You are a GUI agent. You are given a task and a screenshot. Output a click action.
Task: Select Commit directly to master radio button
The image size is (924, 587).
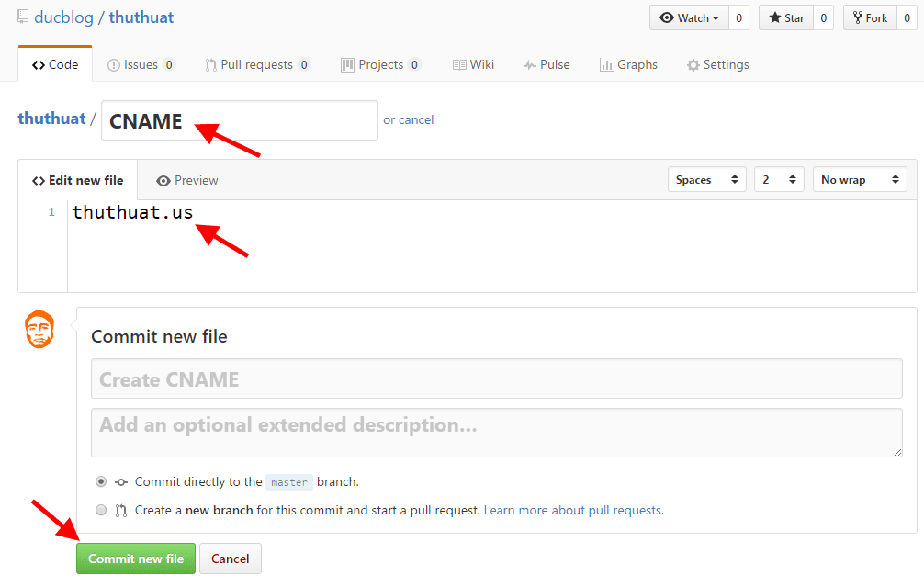(101, 481)
